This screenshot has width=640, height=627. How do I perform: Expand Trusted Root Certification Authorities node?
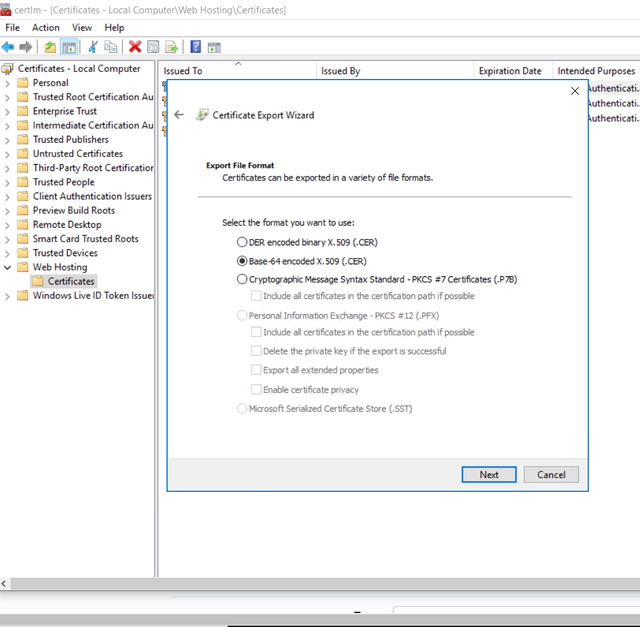click(7, 98)
